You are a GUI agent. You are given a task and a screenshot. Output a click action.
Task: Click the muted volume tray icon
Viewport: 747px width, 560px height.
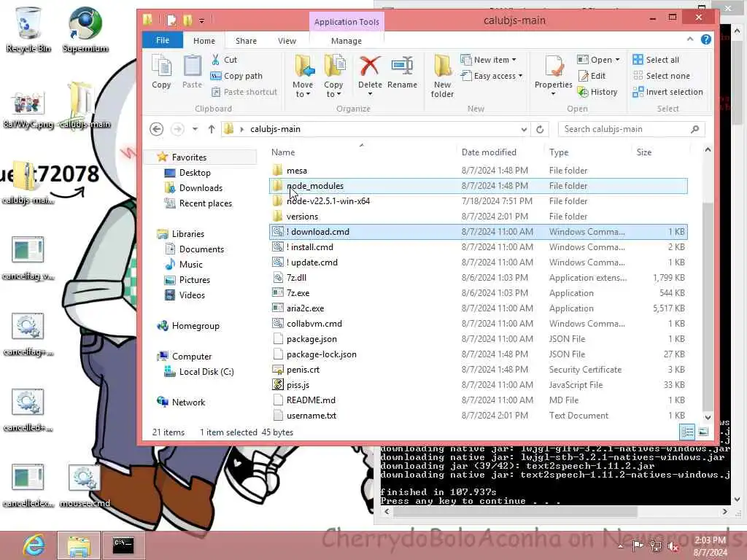pyautogui.click(x=673, y=546)
